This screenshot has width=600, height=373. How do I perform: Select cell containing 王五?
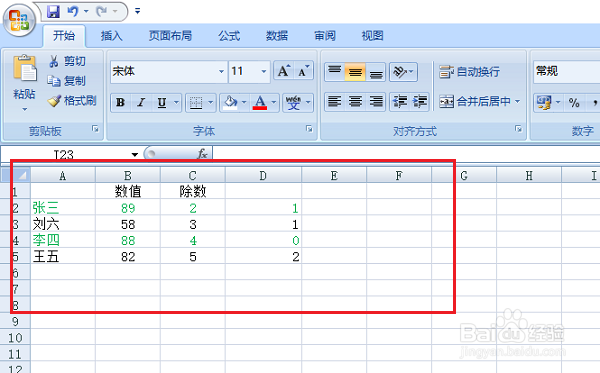pos(63,256)
